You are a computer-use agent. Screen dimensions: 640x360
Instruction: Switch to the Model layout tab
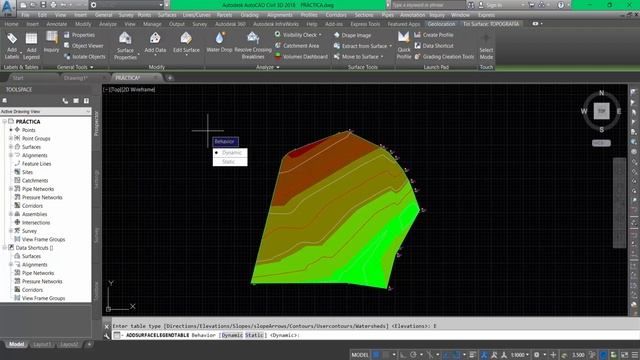[x=16, y=344]
